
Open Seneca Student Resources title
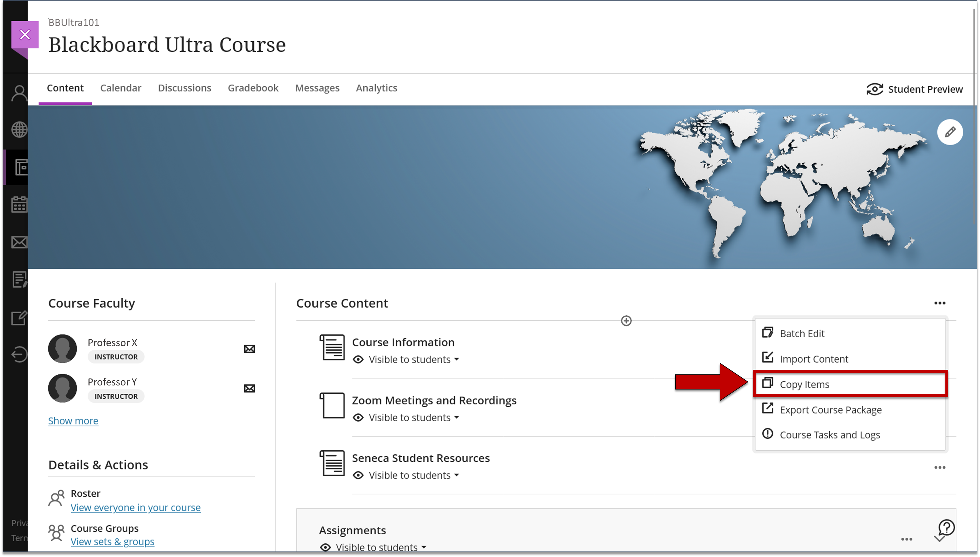coord(421,458)
